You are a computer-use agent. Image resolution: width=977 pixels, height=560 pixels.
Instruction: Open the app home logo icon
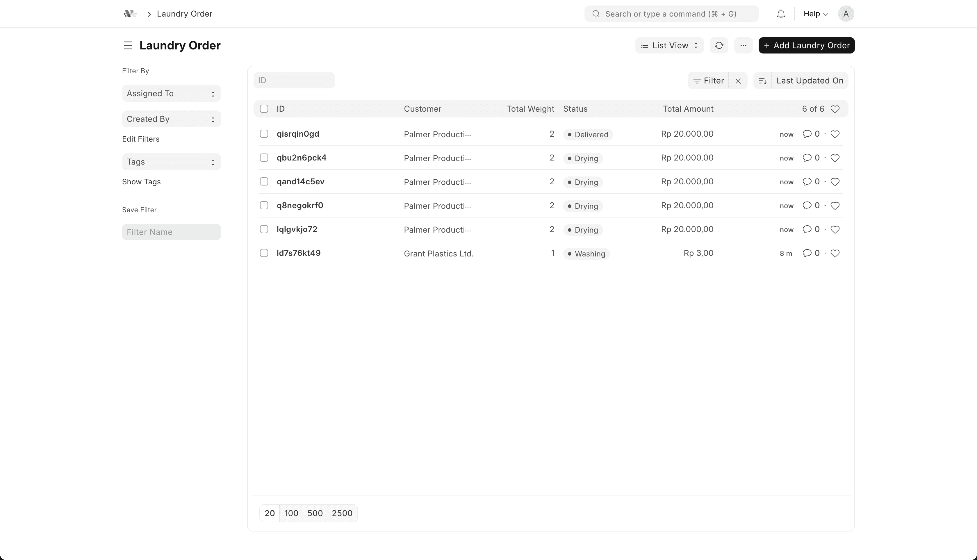pos(130,14)
